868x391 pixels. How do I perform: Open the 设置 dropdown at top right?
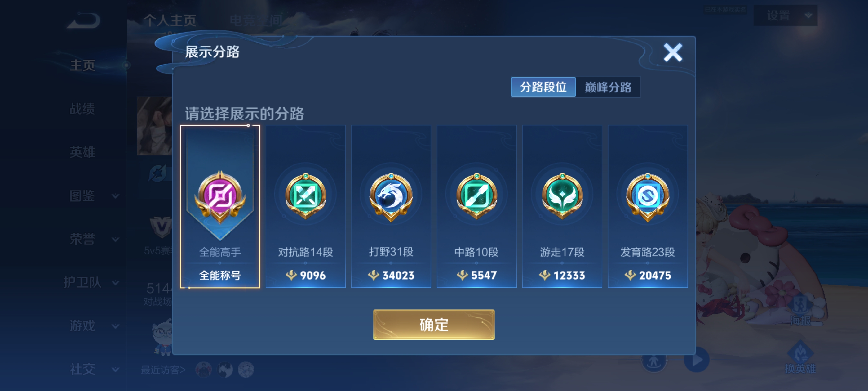pyautogui.click(x=785, y=16)
